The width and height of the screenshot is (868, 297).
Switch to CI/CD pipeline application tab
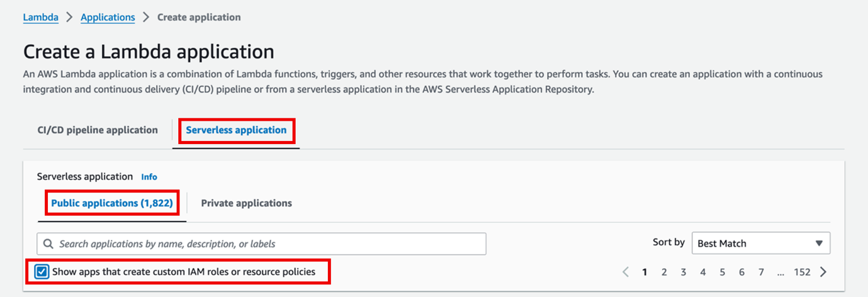tap(98, 130)
